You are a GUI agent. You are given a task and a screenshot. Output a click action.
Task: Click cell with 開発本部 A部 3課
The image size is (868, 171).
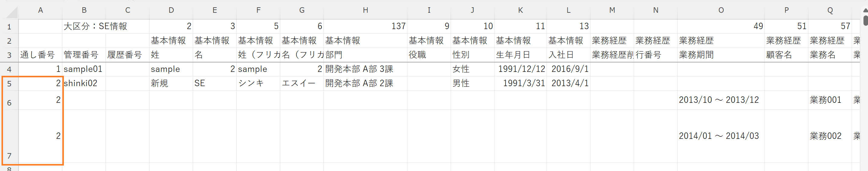pyautogui.click(x=365, y=69)
